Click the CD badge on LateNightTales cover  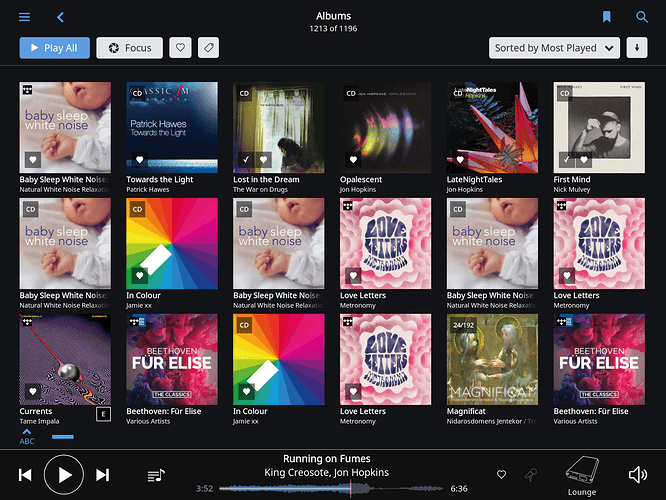458,93
